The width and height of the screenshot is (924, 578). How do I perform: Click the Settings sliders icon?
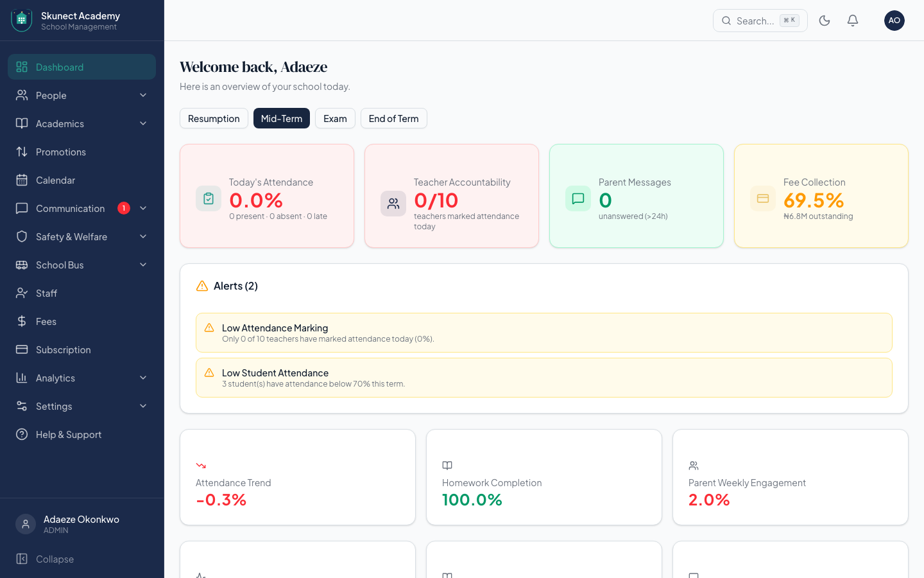[x=22, y=406]
